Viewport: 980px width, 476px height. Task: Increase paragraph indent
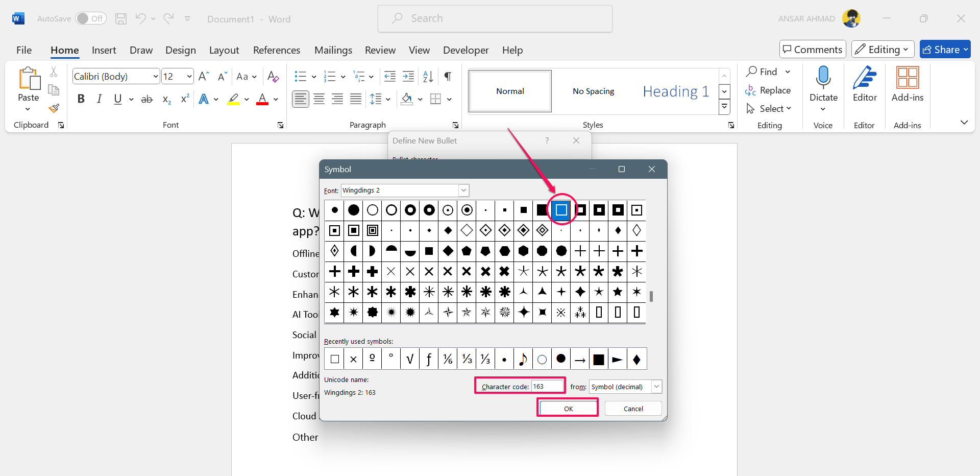click(408, 77)
